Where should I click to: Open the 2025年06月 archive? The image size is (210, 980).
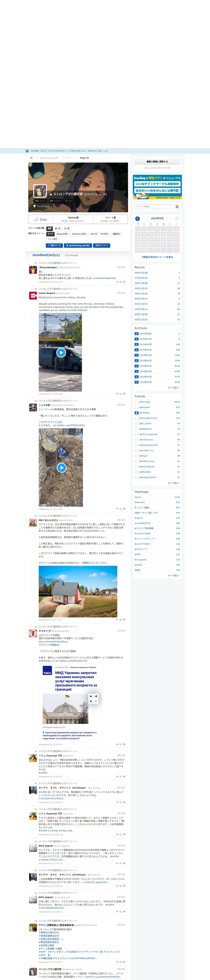[145, 344]
